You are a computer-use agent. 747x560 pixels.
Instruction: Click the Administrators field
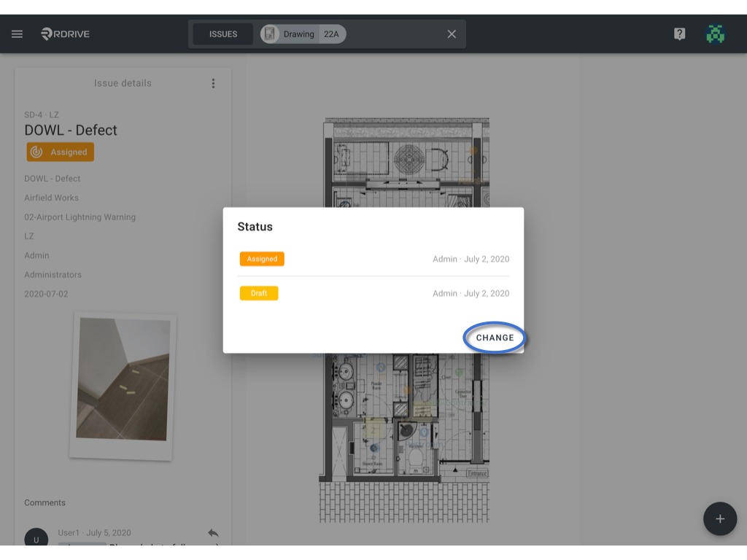tap(53, 275)
